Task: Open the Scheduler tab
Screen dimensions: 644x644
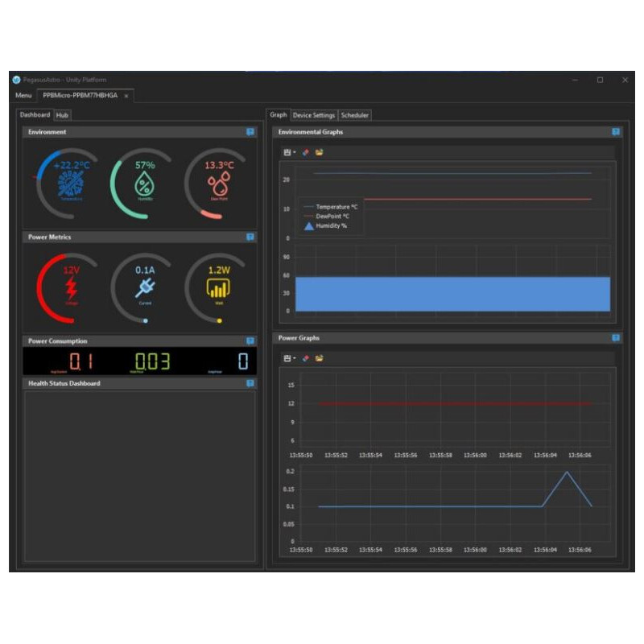Action: [x=354, y=115]
